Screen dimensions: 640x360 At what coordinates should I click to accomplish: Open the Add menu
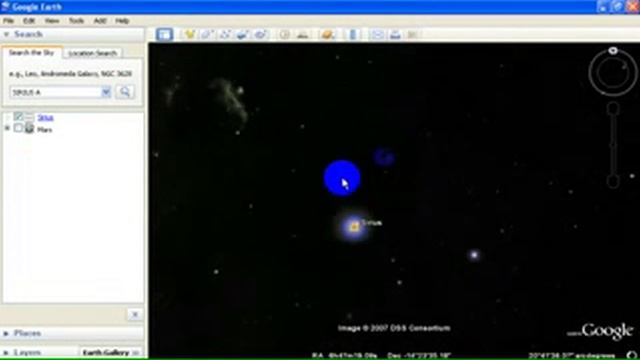[100, 20]
